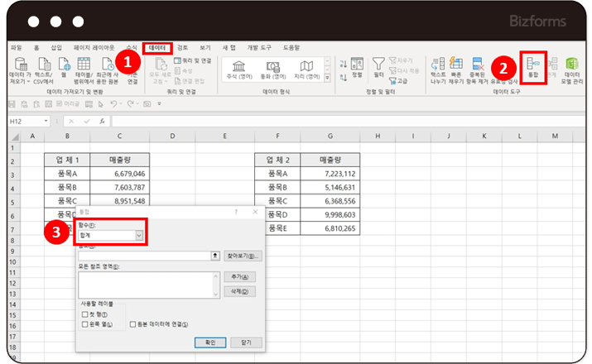The height and width of the screenshot is (364, 592).
Task: Open the 페이지 레이아웃 tab
Action: (x=93, y=48)
